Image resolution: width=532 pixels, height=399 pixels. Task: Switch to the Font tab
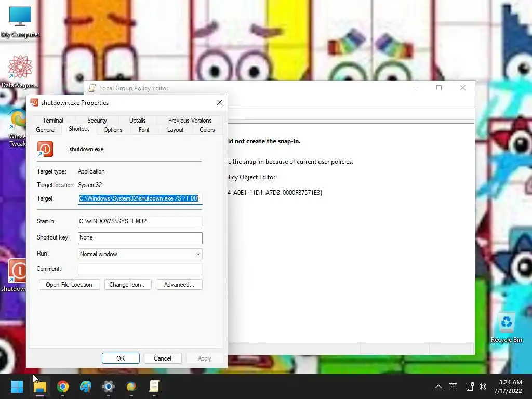tap(144, 130)
